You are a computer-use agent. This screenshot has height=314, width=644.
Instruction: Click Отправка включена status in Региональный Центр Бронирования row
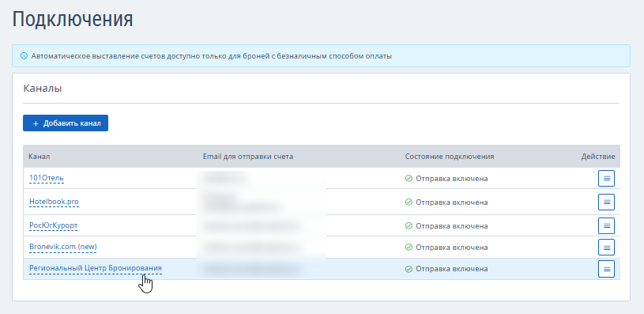[452, 269]
